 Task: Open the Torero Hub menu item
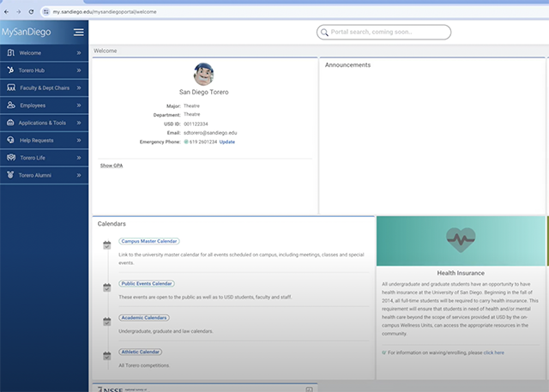point(44,70)
